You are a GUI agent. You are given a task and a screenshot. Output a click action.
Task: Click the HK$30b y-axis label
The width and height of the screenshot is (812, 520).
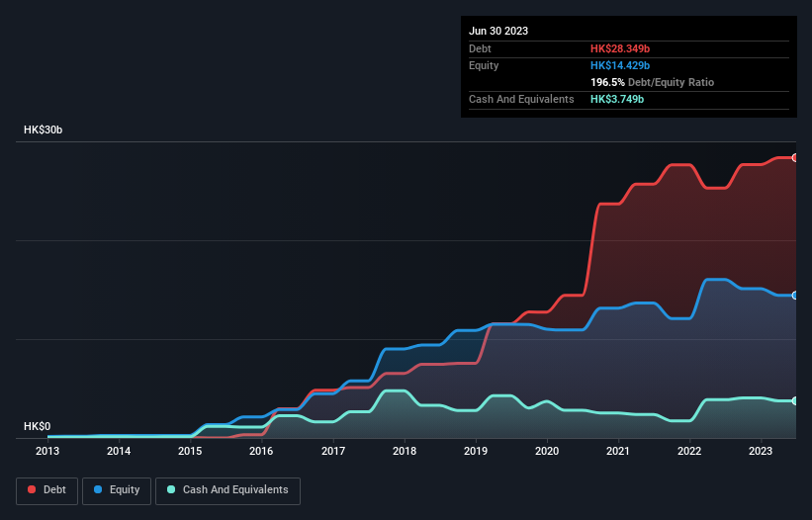tap(43, 130)
